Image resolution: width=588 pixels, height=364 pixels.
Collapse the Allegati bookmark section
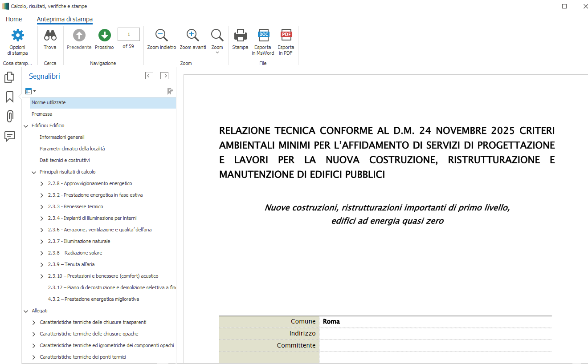(26, 311)
